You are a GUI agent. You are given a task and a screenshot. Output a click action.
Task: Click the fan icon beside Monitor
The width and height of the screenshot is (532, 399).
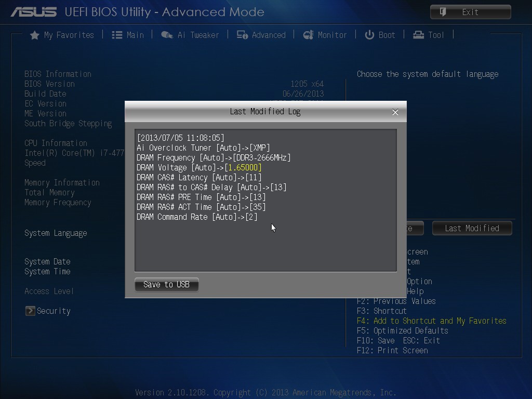tap(308, 35)
